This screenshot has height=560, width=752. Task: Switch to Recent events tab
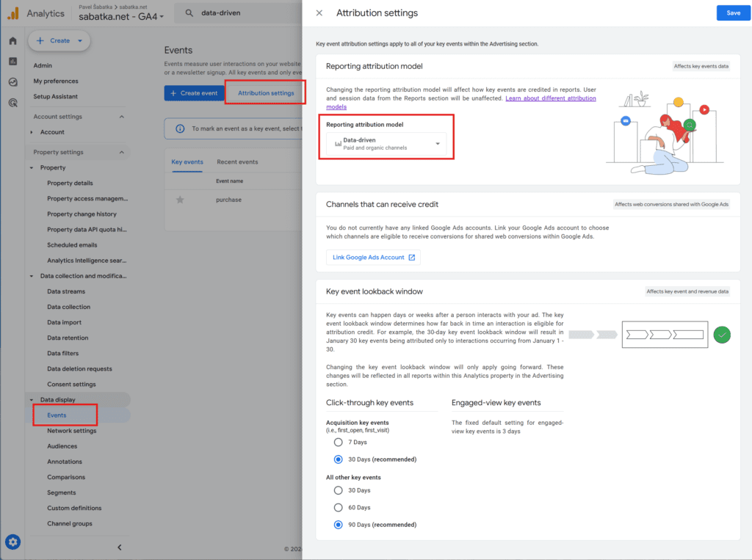coord(237,162)
